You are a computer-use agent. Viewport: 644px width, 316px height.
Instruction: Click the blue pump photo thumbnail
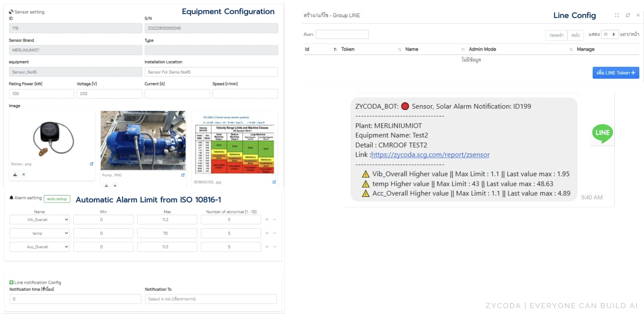click(x=143, y=141)
